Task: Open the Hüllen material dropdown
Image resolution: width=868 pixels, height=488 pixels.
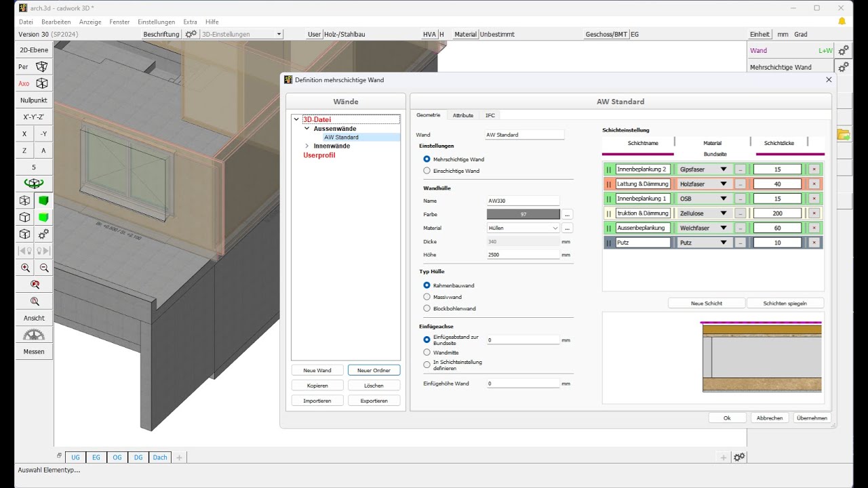Action: [523, 228]
